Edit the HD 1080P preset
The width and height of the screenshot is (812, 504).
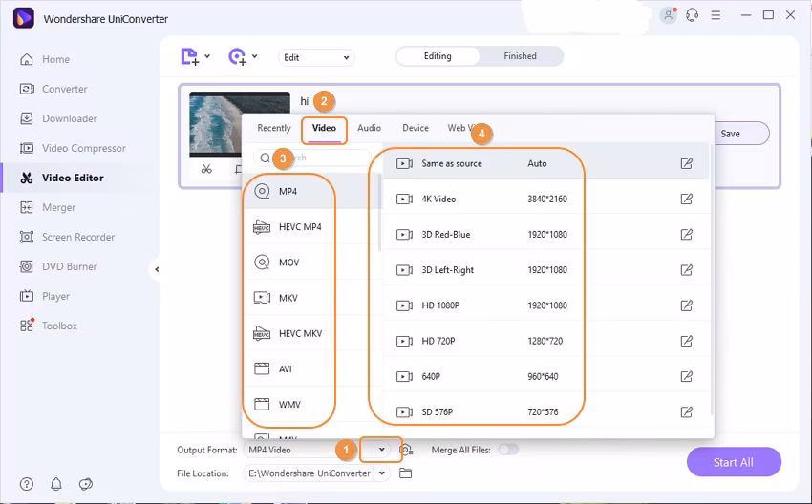coord(686,305)
